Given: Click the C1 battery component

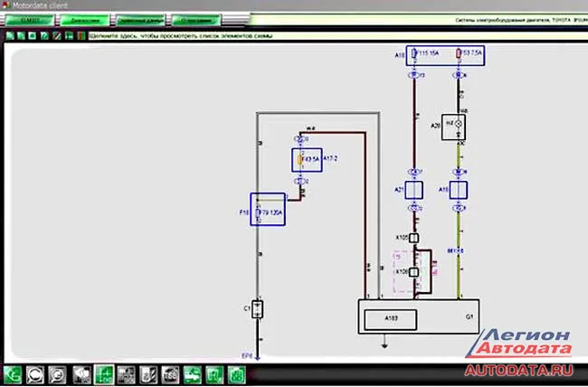Looking at the screenshot, I should 259,309.
